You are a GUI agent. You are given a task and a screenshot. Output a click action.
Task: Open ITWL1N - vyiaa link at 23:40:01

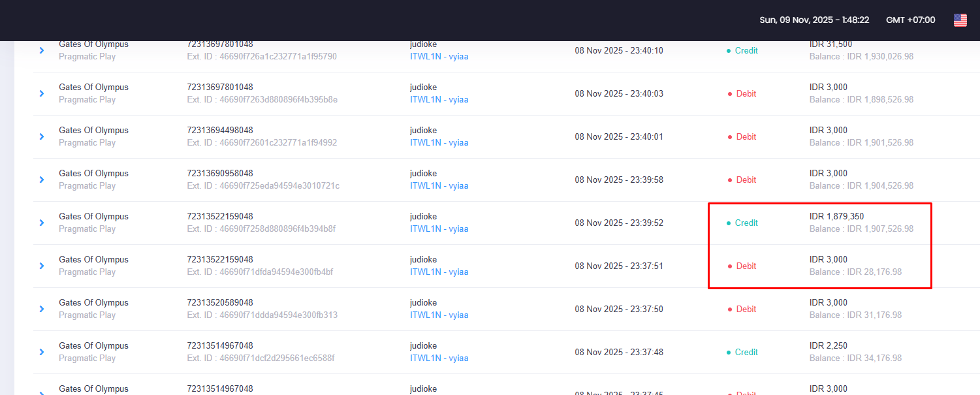click(439, 143)
